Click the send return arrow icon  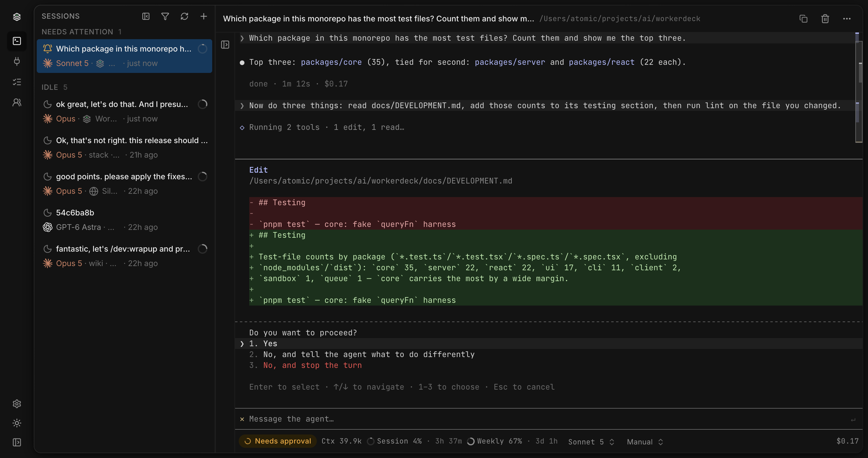click(x=853, y=420)
